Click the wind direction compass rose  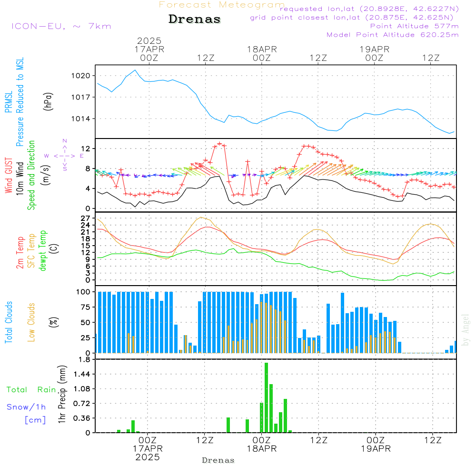tap(64, 156)
